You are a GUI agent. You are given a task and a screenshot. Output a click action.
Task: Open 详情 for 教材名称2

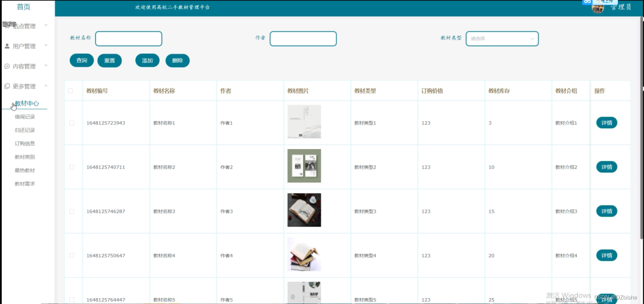pyautogui.click(x=607, y=167)
